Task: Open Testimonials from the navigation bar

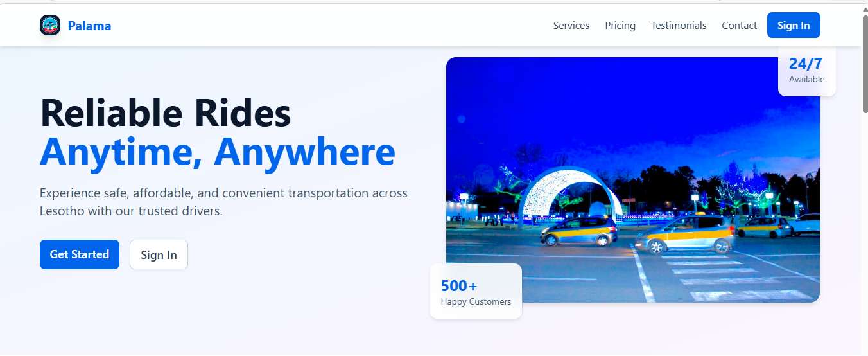Action: tap(679, 26)
